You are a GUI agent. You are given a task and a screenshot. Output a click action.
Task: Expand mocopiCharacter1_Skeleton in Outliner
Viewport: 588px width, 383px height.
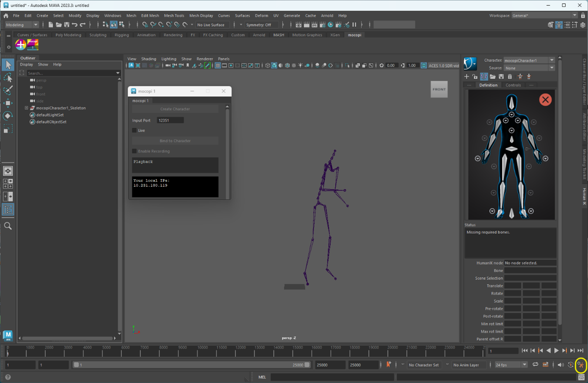[26, 108]
